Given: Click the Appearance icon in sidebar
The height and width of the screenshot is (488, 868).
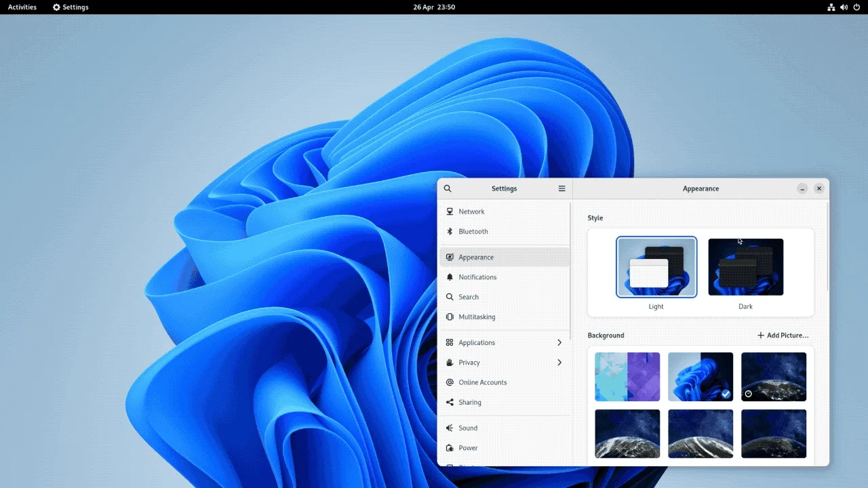Looking at the screenshot, I should pos(450,257).
